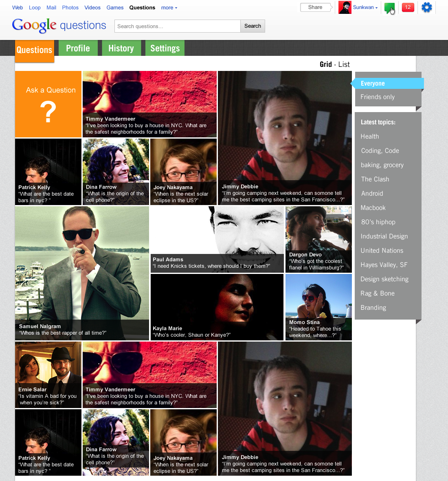Open the Settings tab

pyautogui.click(x=165, y=48)
